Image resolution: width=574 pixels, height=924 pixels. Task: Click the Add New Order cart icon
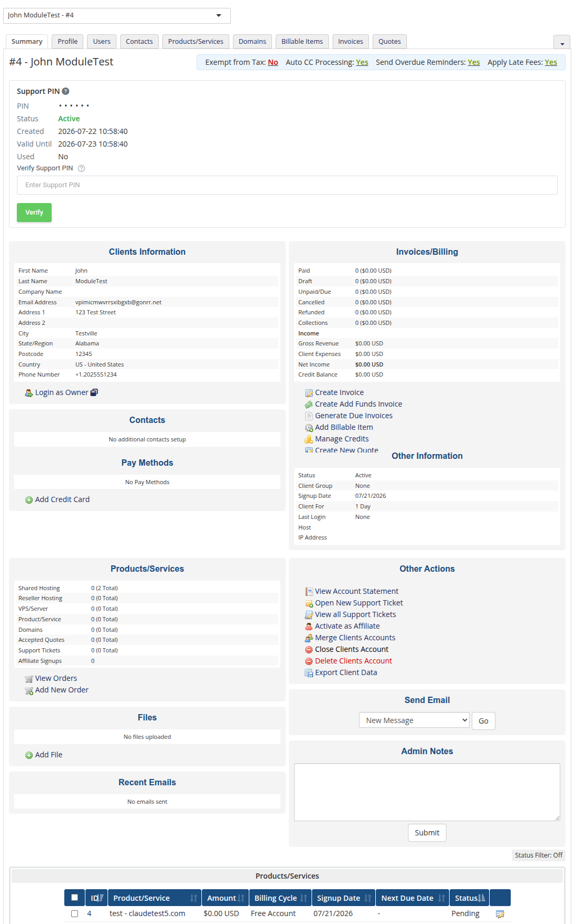tap(29, 690)
